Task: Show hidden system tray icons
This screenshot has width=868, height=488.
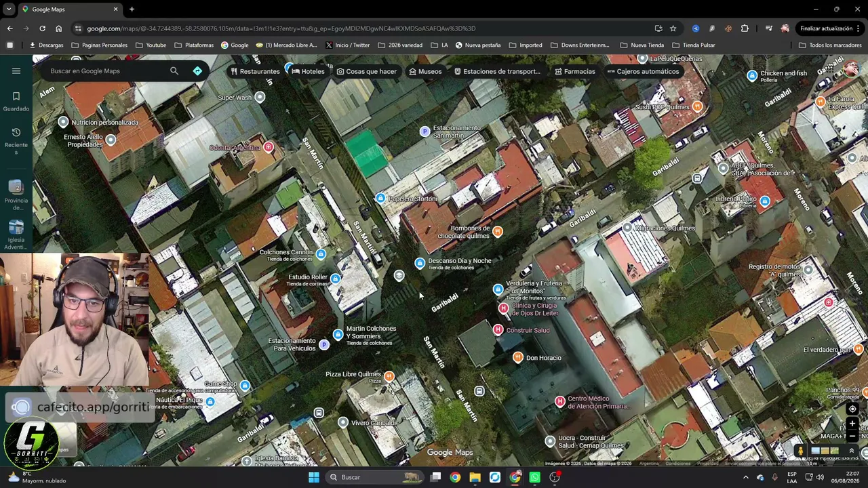Action: [746, 477]
